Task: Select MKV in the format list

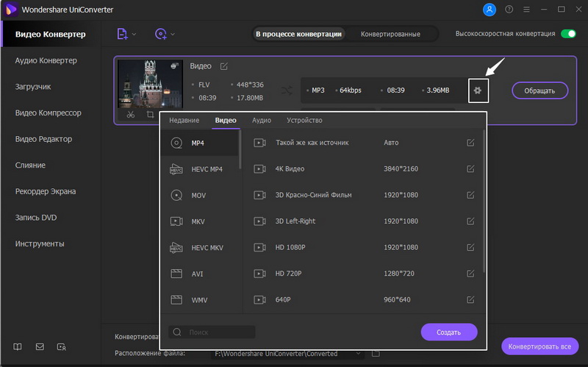Action: point(198,221)
